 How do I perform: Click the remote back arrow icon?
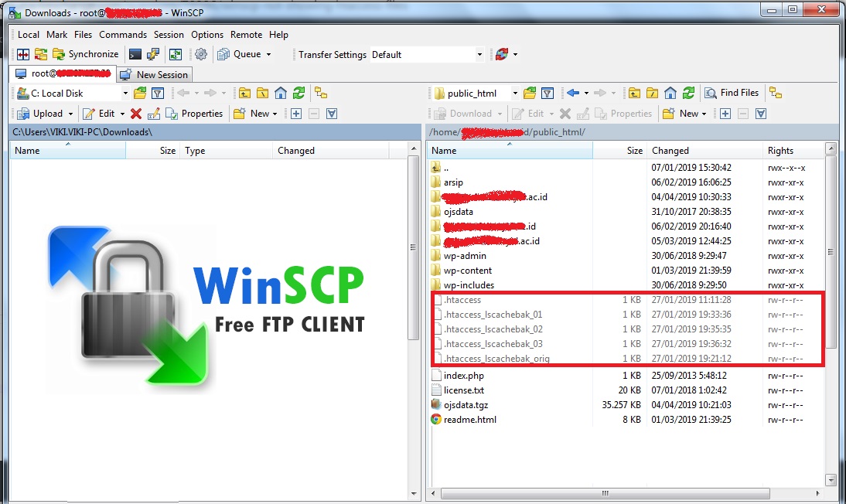click(x=573, y=93)
